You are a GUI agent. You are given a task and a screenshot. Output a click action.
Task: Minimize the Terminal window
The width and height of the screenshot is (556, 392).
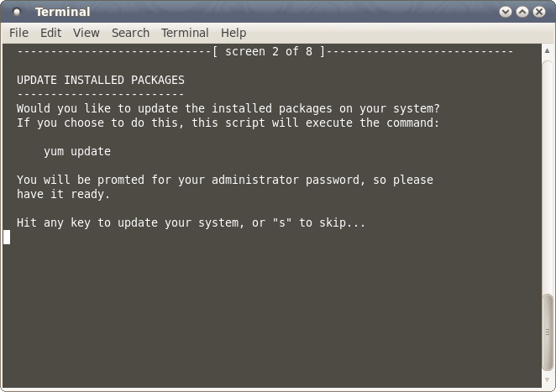click(x=506, y=12)
